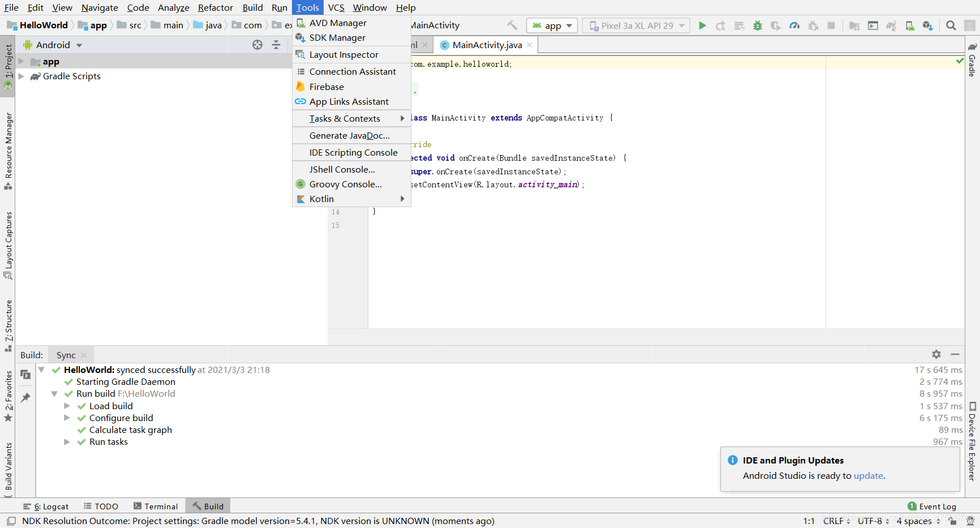Toggle the Device File Explorer panel
Viewport: 980px width, 528px height.
click(x=972, y=442)
